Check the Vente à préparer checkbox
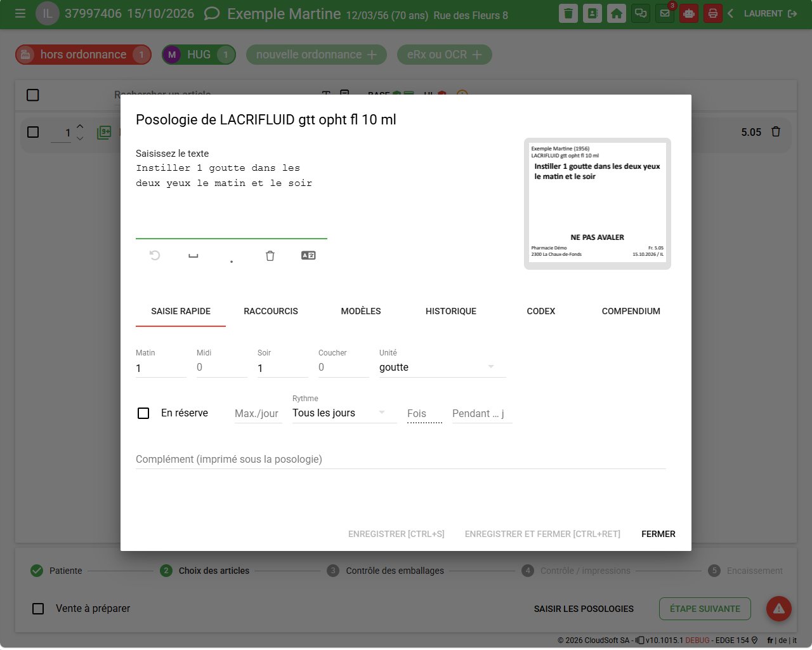Screen dimensions: 812x650 pyautogui.click(x=38, y=609)
